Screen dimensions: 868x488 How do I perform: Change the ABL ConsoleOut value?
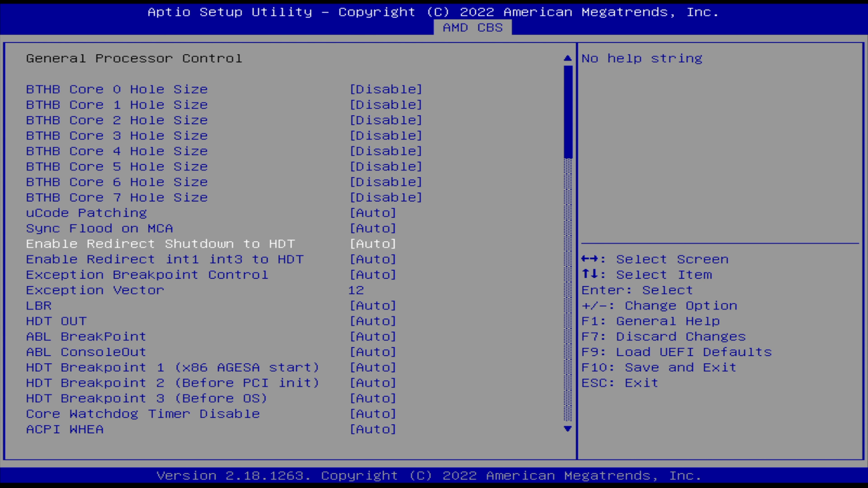373,352
